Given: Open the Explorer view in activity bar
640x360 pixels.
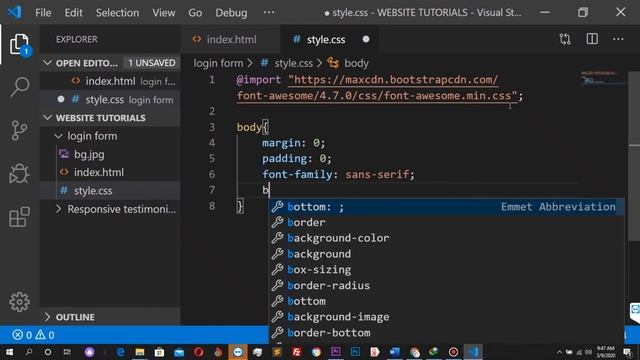Looking at the screenshot, I should pyautogui.click(x=19, y=44).
